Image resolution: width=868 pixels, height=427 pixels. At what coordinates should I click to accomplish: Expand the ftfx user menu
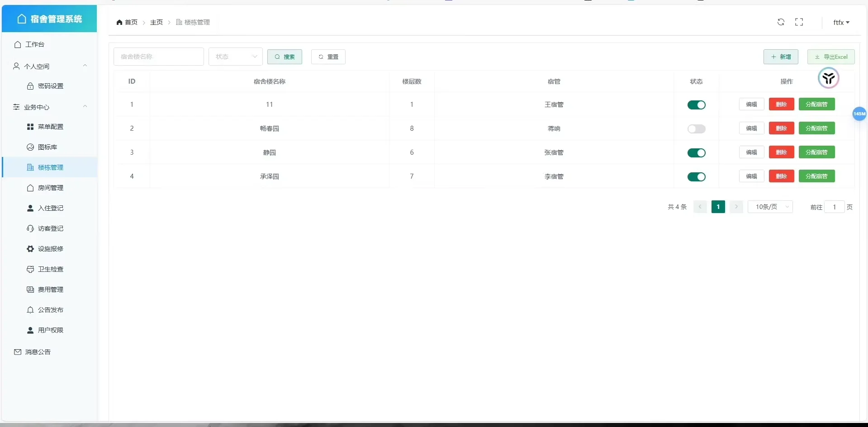tap(841, 22)
